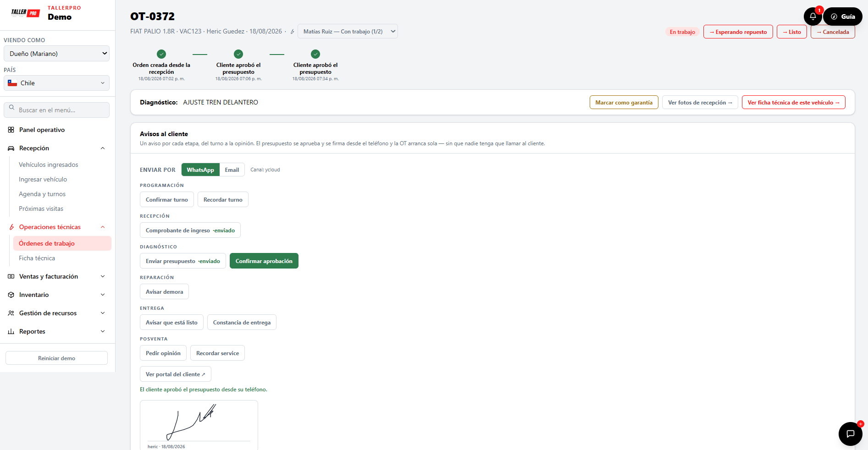Click the Inventario box icon

click(x=11, y=295)
